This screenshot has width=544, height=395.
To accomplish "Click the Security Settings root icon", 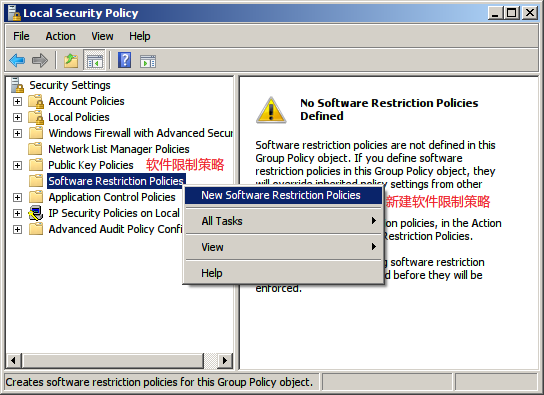I will (17, 85).
